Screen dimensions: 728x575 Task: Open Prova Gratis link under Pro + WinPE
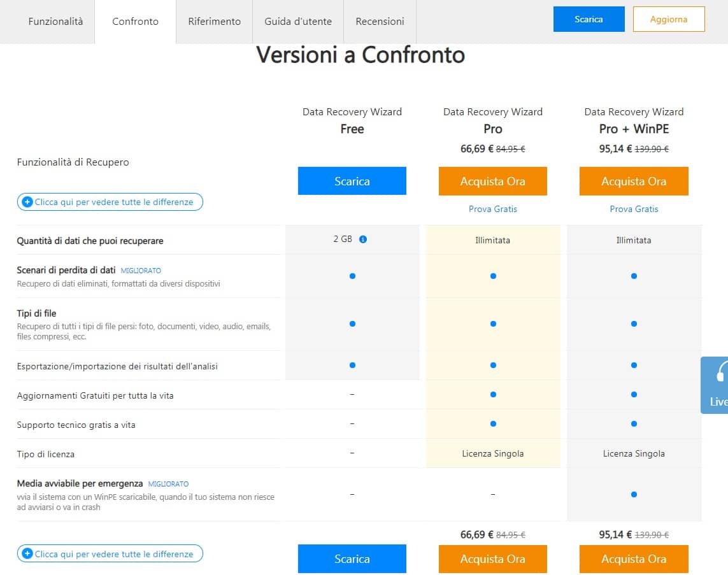pyautogui.click(x=634, y=209)
